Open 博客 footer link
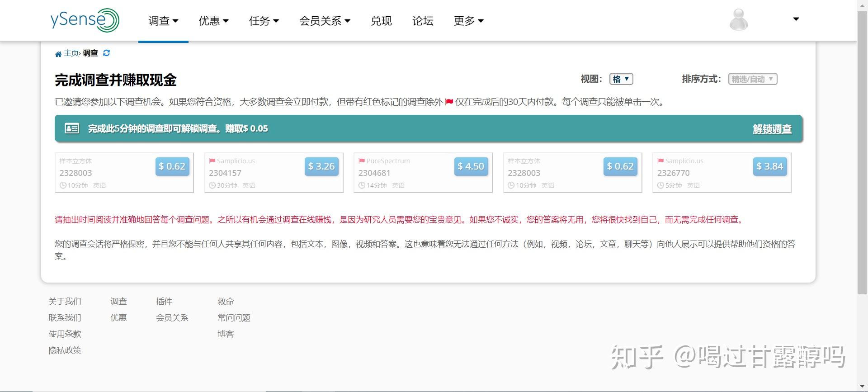Image resolution: width=868 pixels, height=392 pixels. coord(226,334)
